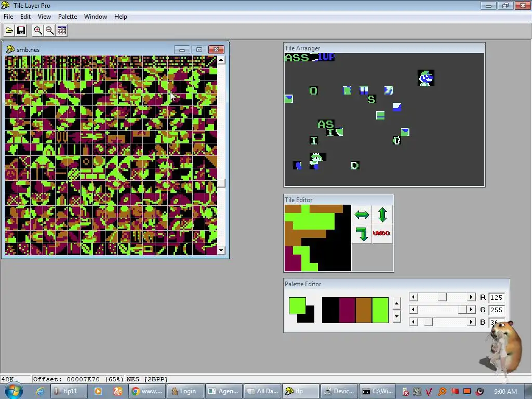This screenshot has width=532, height=399.
Task: Maximize the smb.nes child window
Action: click(x=199, y=50)
